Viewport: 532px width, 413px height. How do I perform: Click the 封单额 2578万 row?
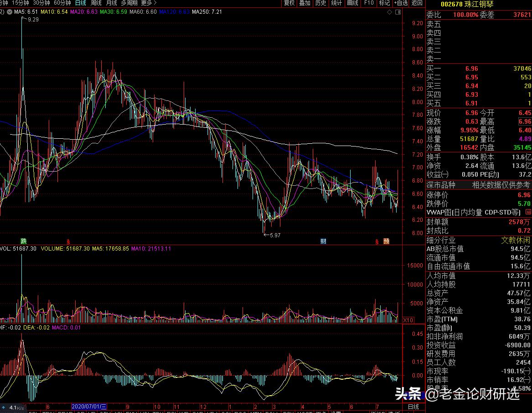479,222
